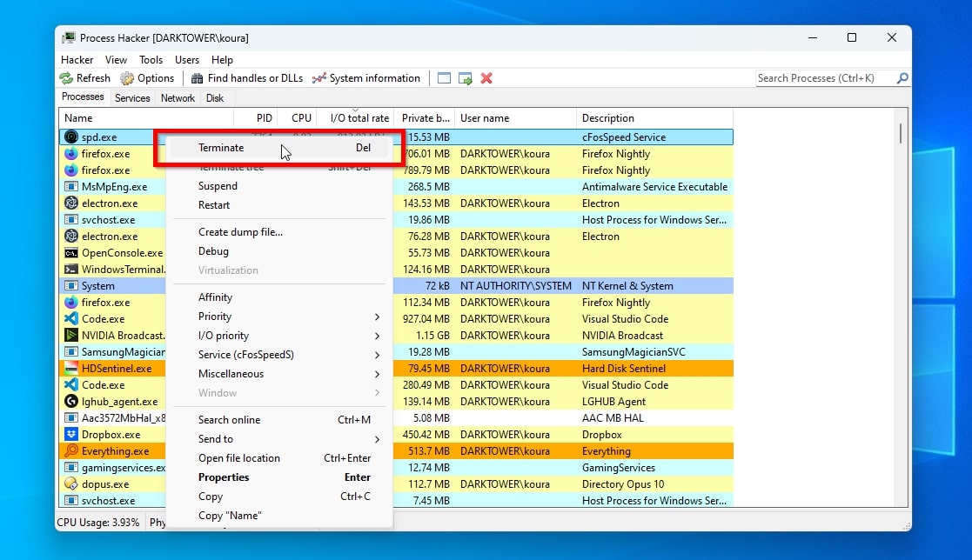The height and width of the screenshot is (560, 972).
Task: Click the find window and thread icon
Action: 466,78
